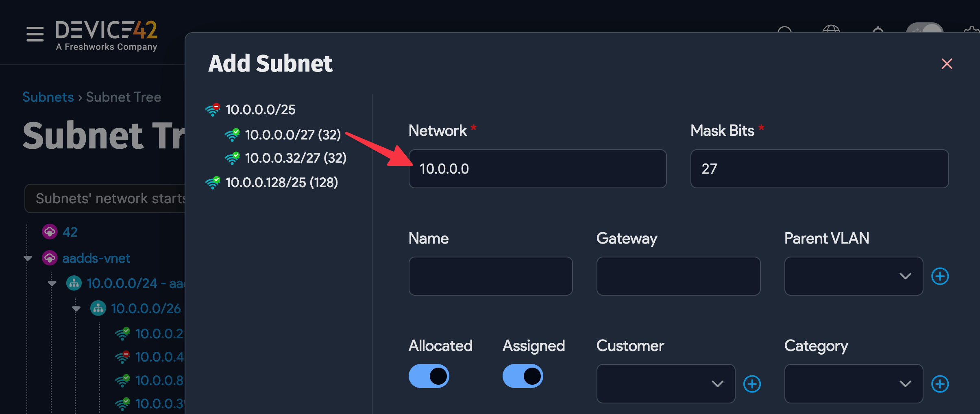Click the cloud icon beside aadds-vnet
Viewport: 980px width, 414px height.
click(x=49, y=258)
